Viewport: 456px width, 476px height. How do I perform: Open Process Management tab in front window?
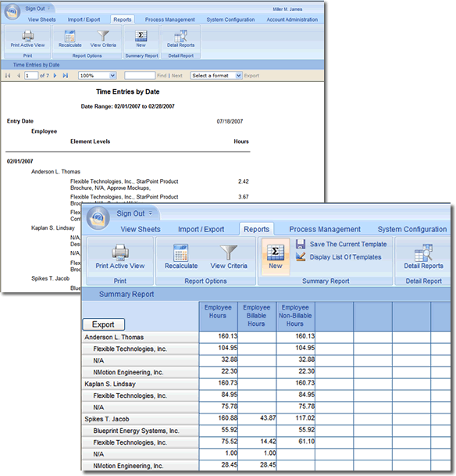point(325,229)
